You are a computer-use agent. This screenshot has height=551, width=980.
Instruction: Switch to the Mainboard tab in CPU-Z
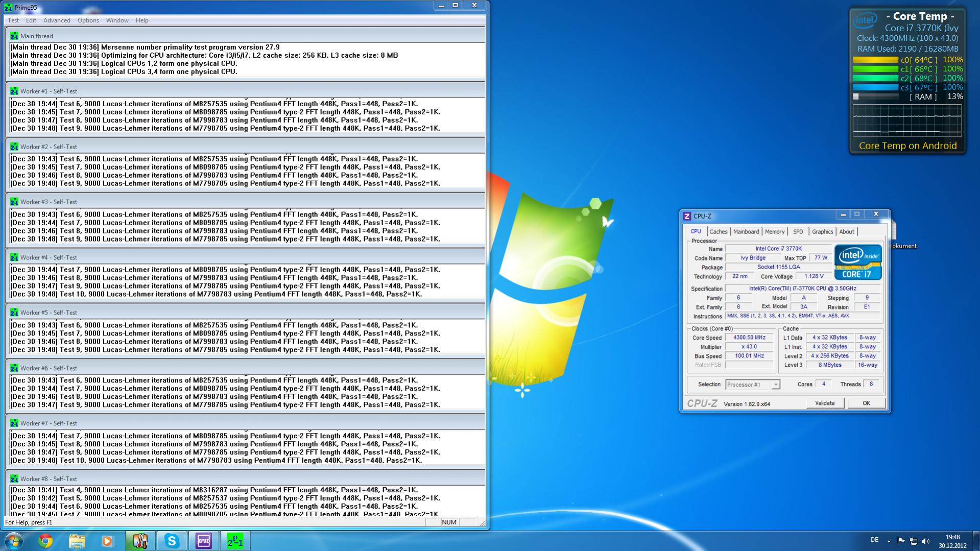(x=746, y=232)
